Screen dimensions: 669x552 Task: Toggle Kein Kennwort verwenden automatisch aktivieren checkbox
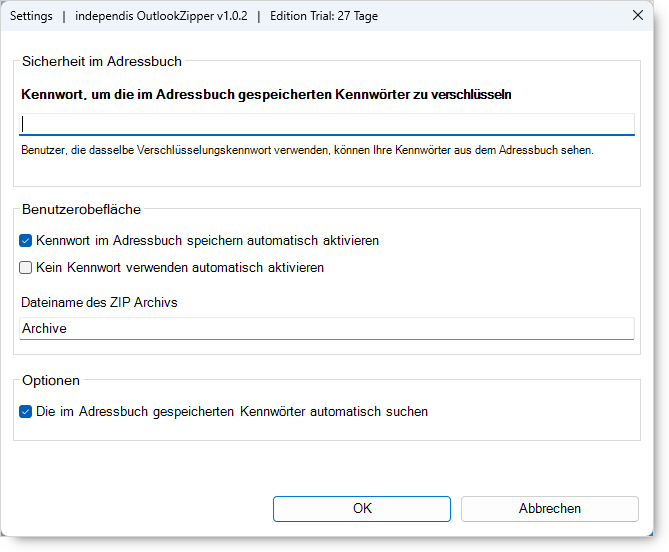point(26,267)
